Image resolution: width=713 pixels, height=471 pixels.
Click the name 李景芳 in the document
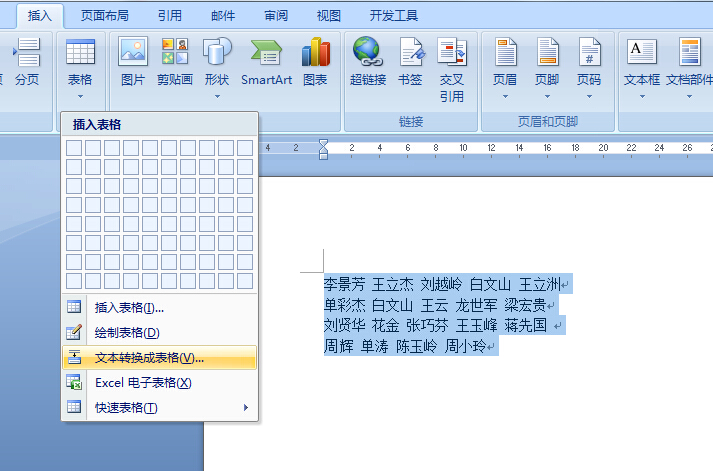[344, 284]
